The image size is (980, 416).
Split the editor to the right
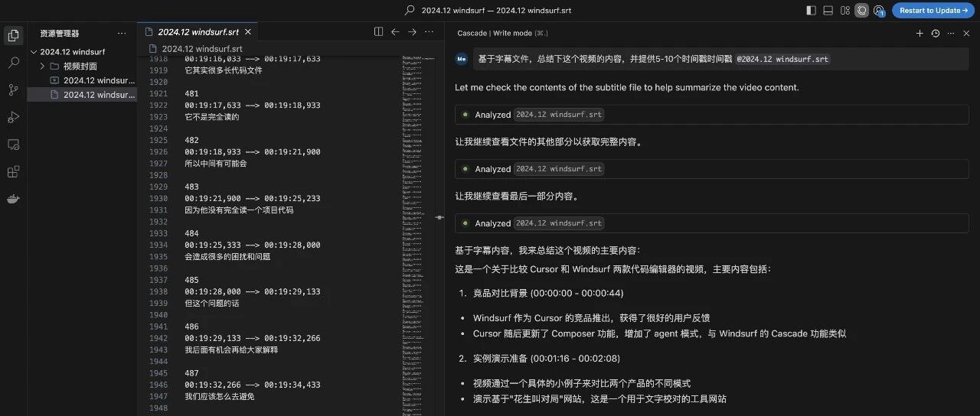click(378, 32)
